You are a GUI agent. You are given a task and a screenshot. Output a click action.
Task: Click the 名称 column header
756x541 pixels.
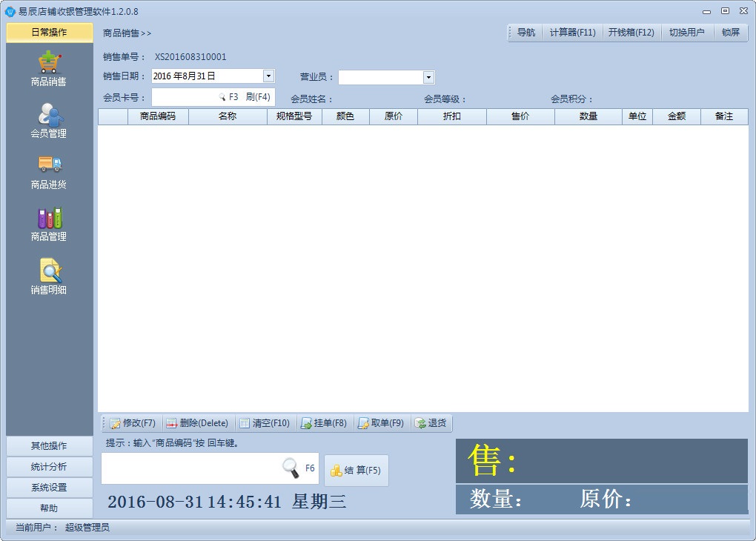(x=228, y=116)
